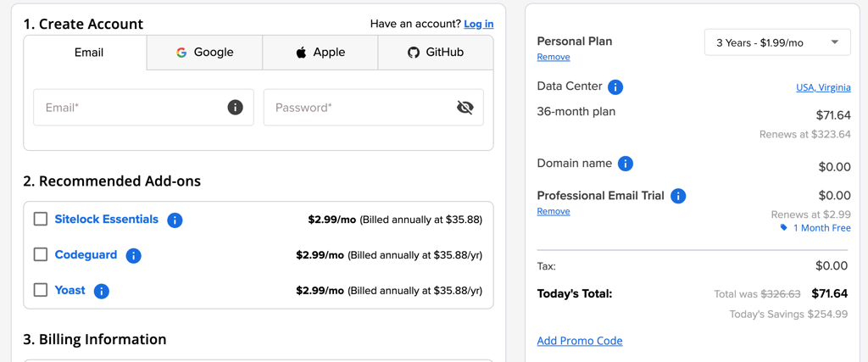Click the 3. Billing Information heading
The width and height of the screenshot is (868, 362).
click(x=95, y=339)
